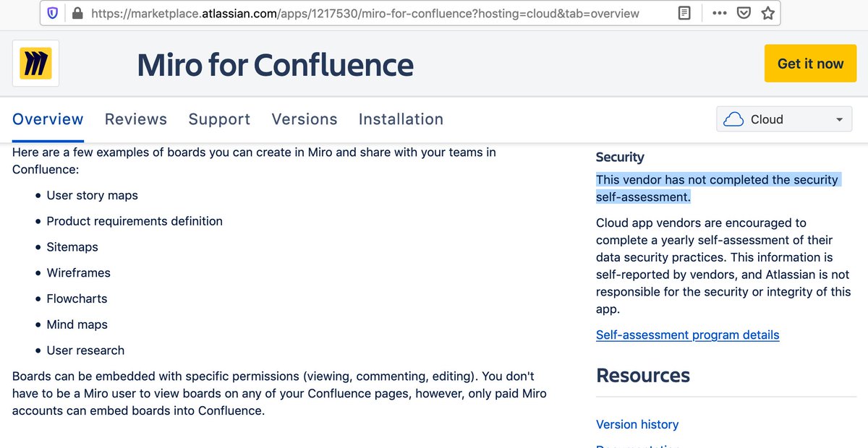Click the 'User story maps' list item
The height and width of the screenshot is (448, 868).
[x=93, y=195]
